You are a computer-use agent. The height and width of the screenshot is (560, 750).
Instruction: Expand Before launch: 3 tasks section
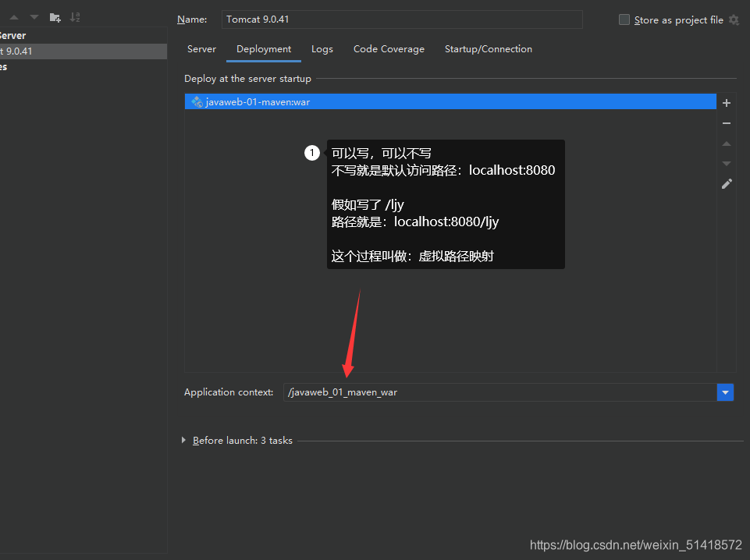[183, 440]
